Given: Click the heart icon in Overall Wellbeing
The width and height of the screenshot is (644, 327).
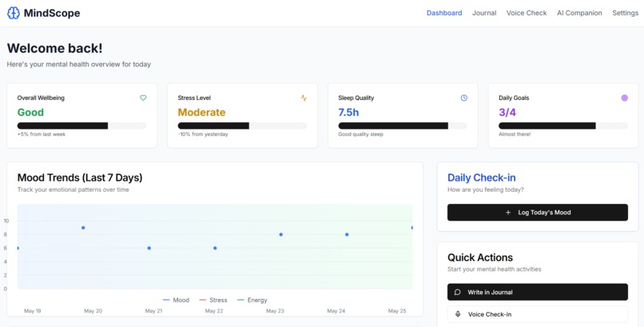Looking at the screenshot, I should pyautogui.click(x=143, y=98).
